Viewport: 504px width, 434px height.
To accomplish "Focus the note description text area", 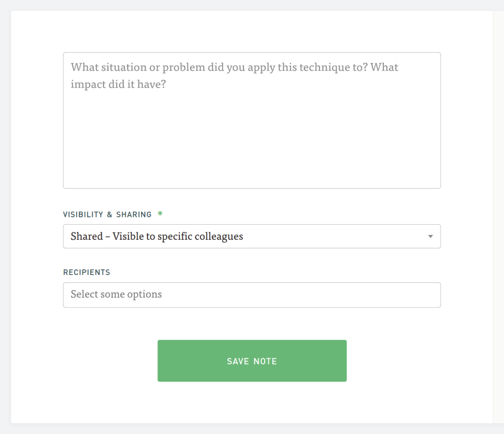I will point(252,121).
